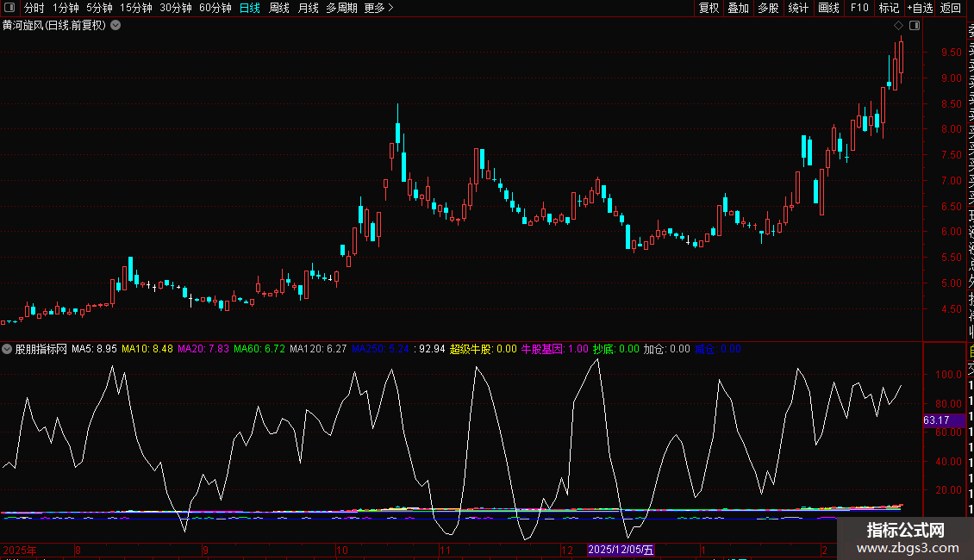Click the 抄底: 0.00 label
This screenshot has height=560, width=974.
coord(616,349)
